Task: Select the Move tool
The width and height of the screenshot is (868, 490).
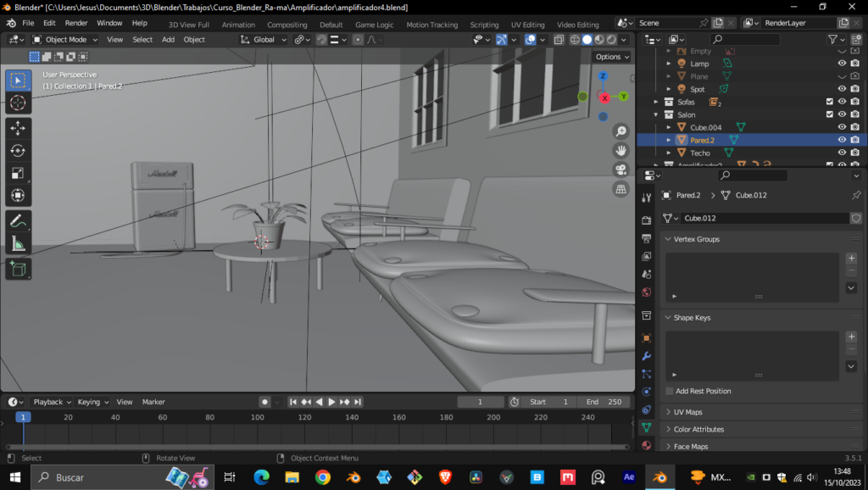Action: [x=18, y=128]
